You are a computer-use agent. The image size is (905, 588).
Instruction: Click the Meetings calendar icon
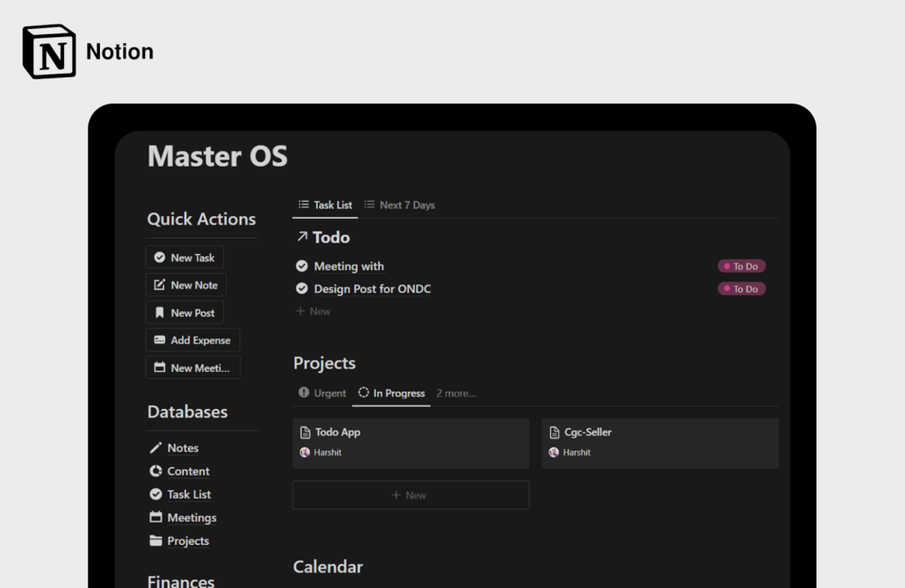point(155,517)
